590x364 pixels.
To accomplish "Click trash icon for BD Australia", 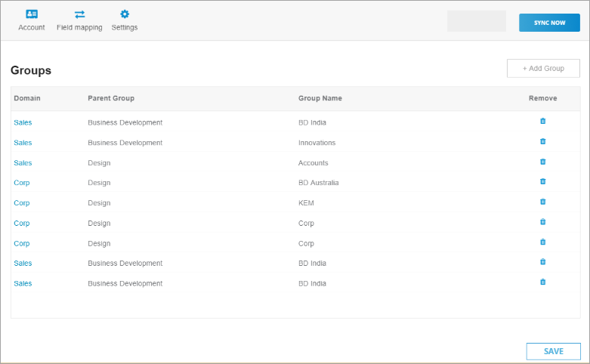I will pos(542,181).
